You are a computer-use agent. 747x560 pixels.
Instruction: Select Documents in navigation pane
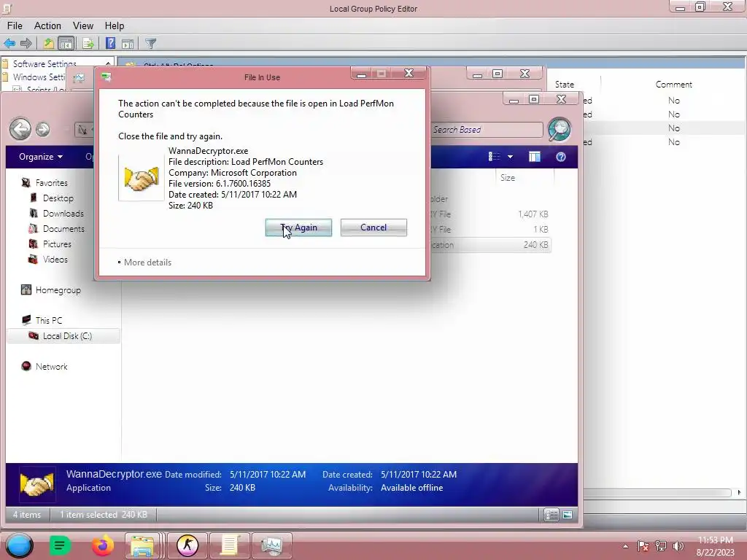(x=63, y=228)
